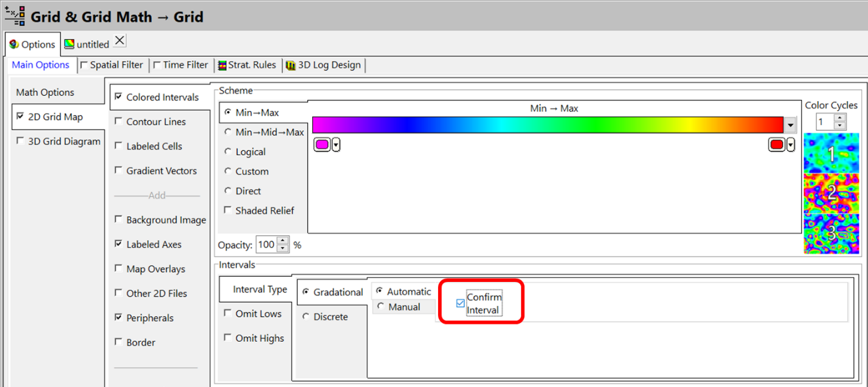Image resolution: width=868 pixels, height=387 pixels.
Task: Open the untitled grid tab
Action: [87, 45]
